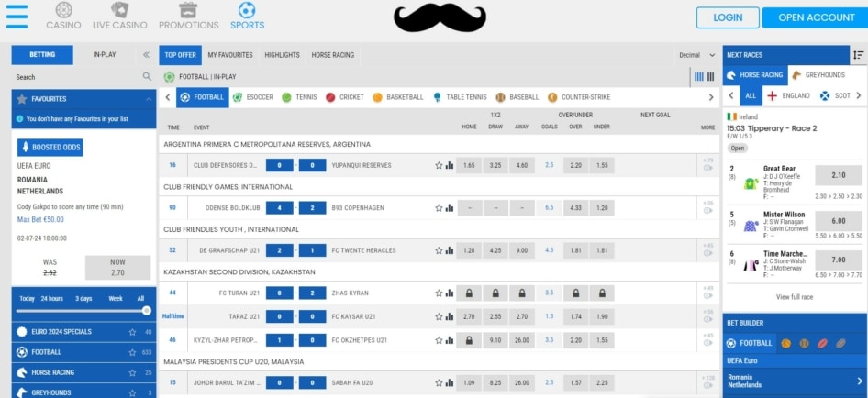868x398 pixels.
Task: Toggle star for FC Turan U21 match
Action: click(x=439, y=293)
